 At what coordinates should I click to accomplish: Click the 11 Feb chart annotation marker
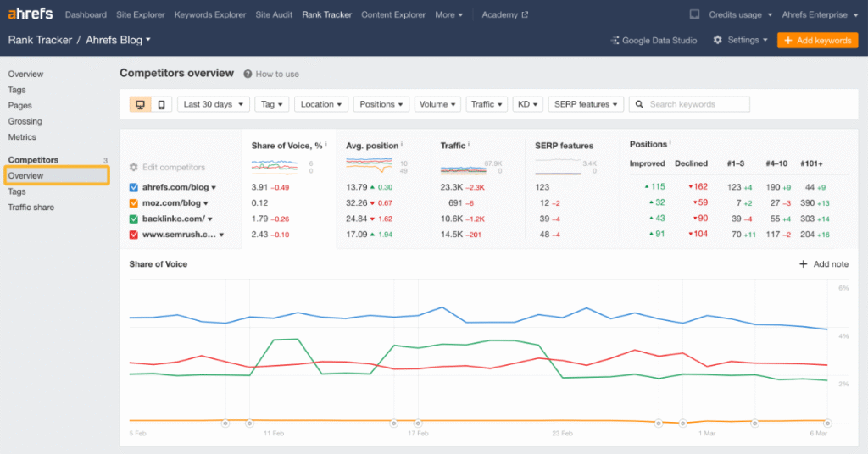248,423
